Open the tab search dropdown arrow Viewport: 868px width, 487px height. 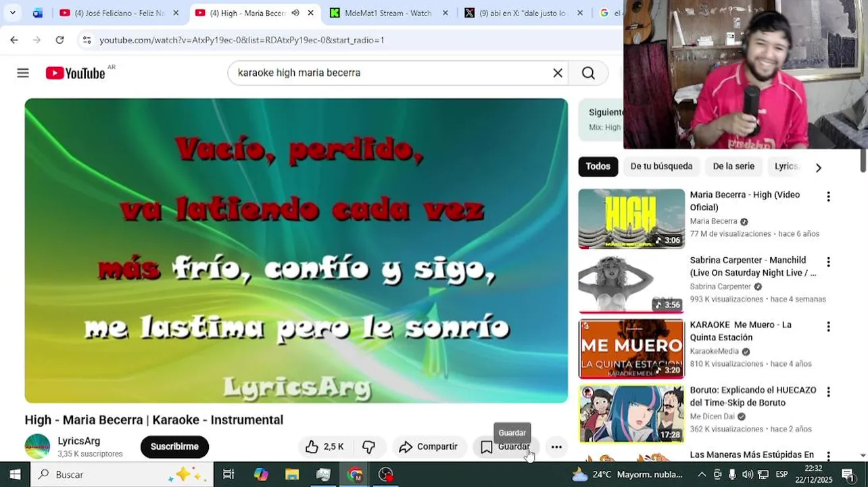coord(12,13)
